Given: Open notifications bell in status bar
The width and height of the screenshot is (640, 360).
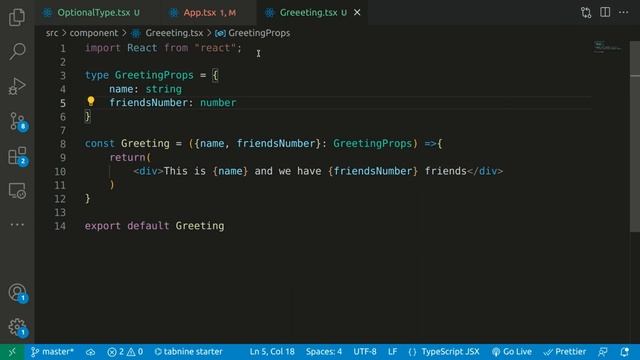Looking at the screenshot, I should pyautogui.click(x=624, y=351).
